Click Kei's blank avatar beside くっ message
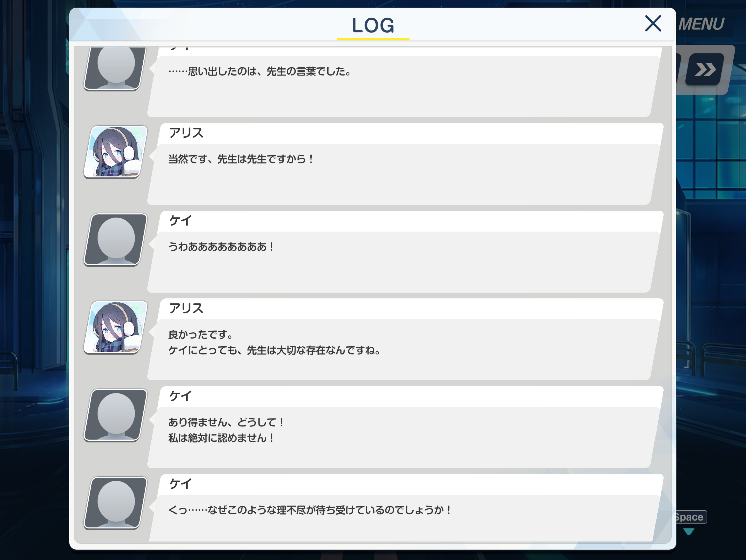 (116, 503)
